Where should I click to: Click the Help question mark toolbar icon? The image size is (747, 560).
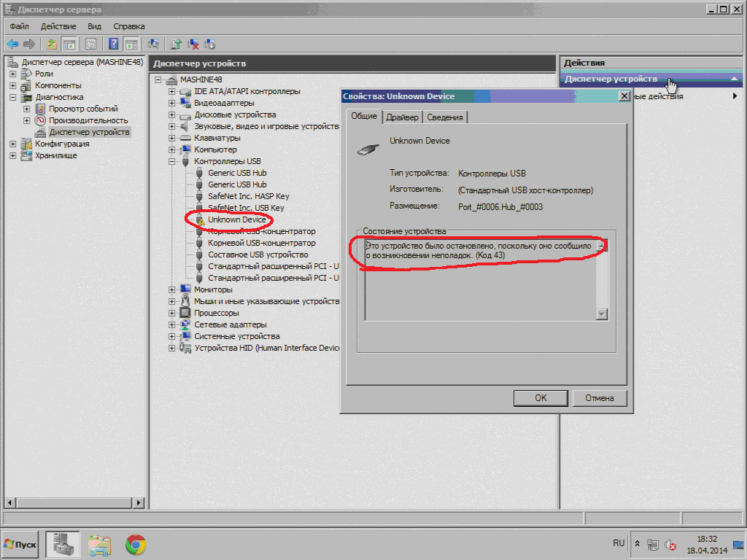[114, 44]
